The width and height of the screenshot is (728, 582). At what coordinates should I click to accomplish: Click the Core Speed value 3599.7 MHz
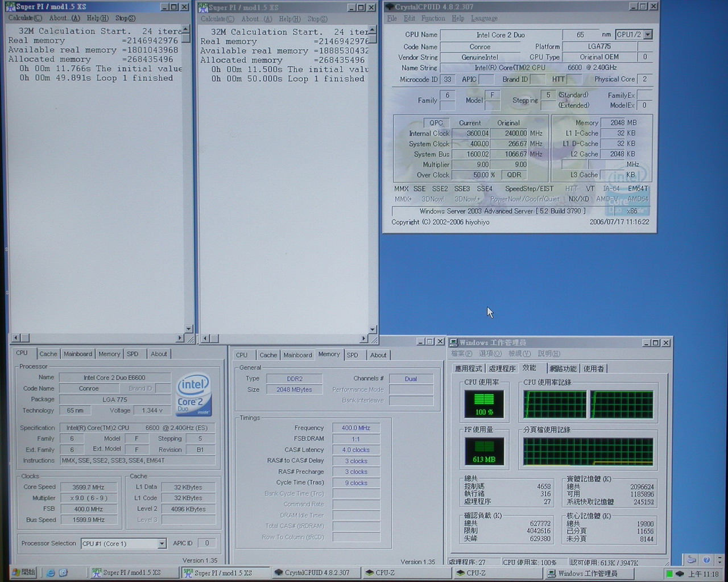tap(88, 487)
